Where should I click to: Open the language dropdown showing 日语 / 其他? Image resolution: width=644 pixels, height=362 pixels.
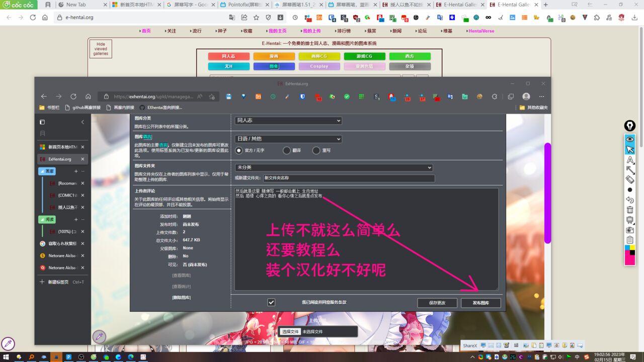pos(288,139)
